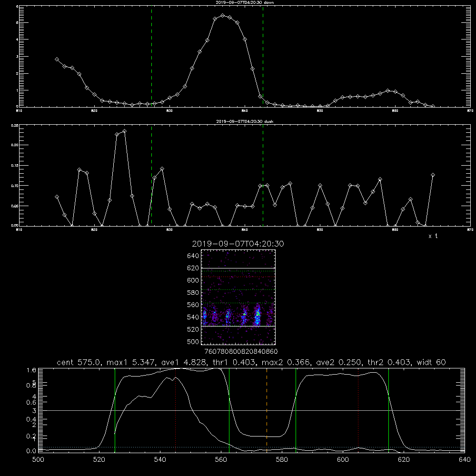Click the green vertical line near 615 in the bottom plot
This screenshot has height=476, width=476.
388,410
